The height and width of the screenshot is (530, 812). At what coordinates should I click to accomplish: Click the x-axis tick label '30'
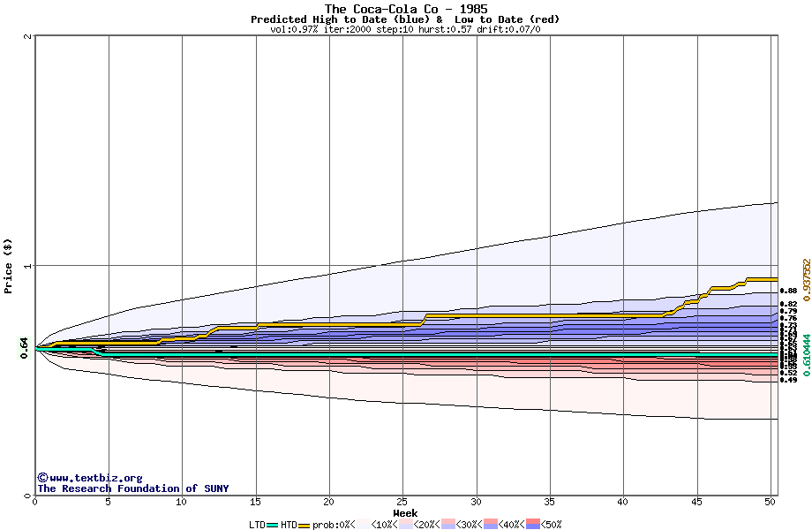[x=476, y=502]
